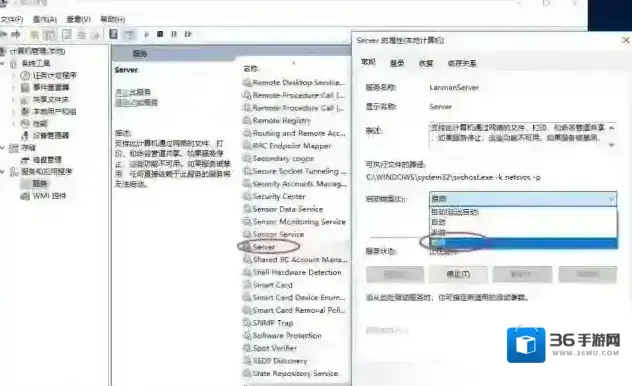Screen dimensions: 632x386
Task: Click the Restart Service icon in toolbar
Action: click(x=188, y=34)
